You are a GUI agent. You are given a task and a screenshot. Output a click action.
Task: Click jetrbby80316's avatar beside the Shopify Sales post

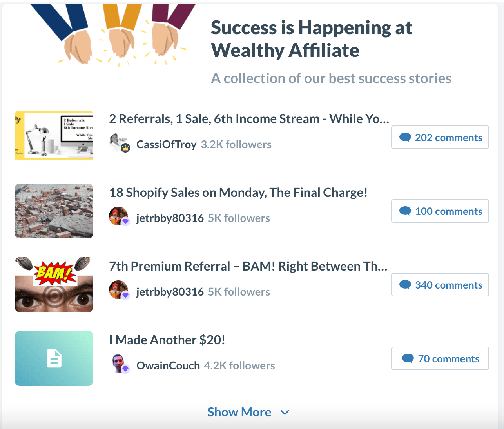[x=118, y=216]
